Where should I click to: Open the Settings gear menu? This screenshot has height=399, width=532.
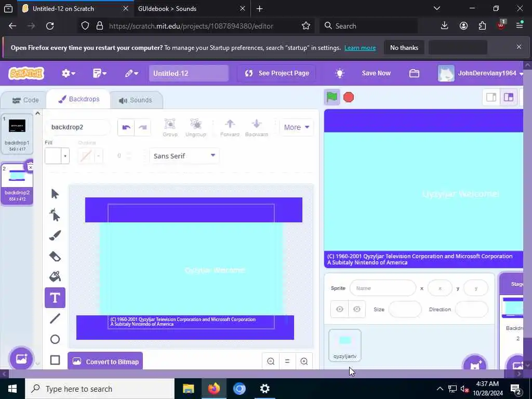[68, 73]
